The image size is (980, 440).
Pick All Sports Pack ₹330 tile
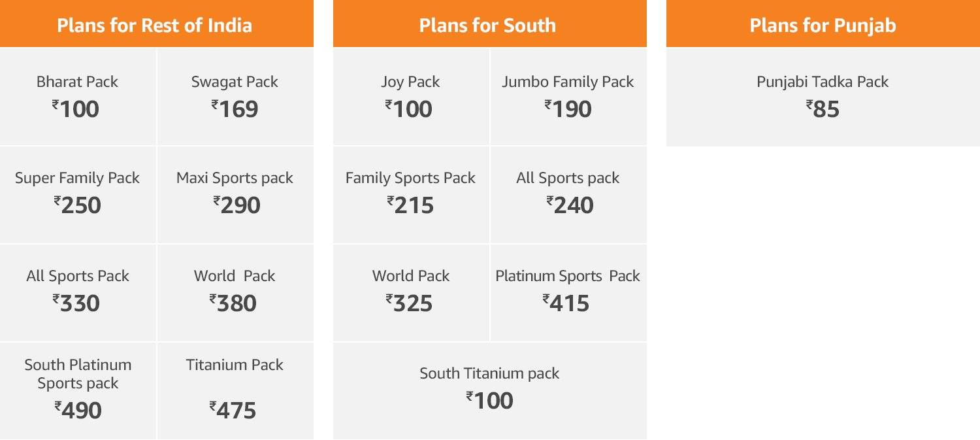[78, 293]
